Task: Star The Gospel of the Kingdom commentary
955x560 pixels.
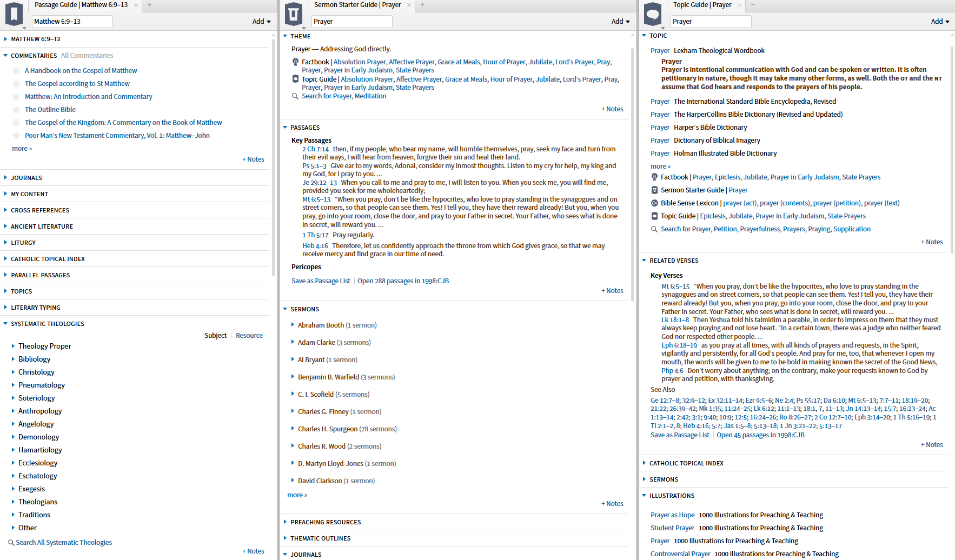Action: point(16,123)
